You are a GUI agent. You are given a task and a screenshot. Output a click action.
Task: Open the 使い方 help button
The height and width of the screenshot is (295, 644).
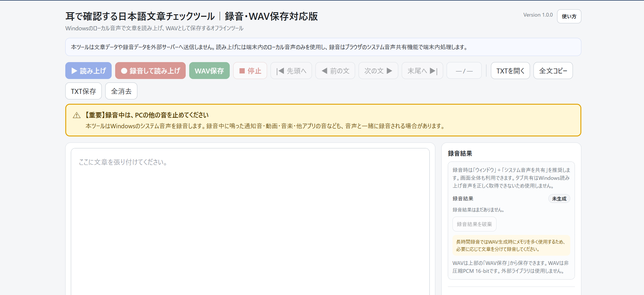point(569,16)
